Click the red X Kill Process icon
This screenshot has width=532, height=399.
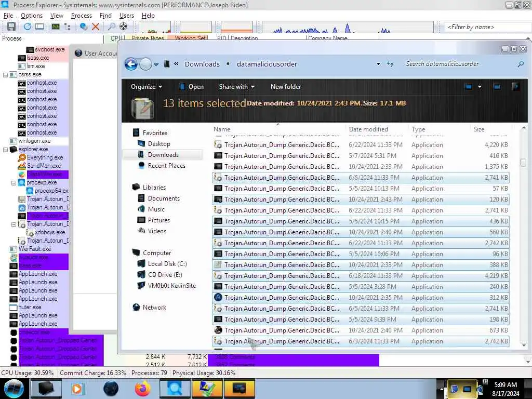[96, 27]
